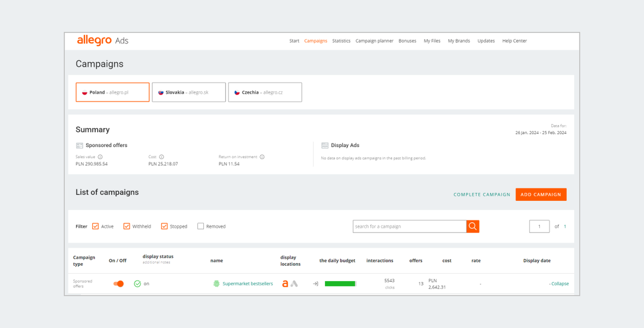Open the Updates menu item
644x328 pixels.
coord(486,41)
